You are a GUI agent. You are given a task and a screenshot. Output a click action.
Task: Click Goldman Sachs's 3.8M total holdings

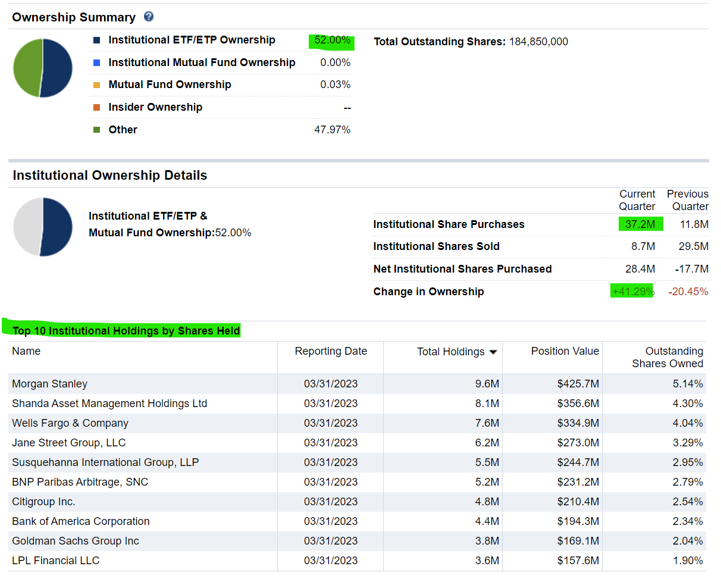[x=487, y=541]
